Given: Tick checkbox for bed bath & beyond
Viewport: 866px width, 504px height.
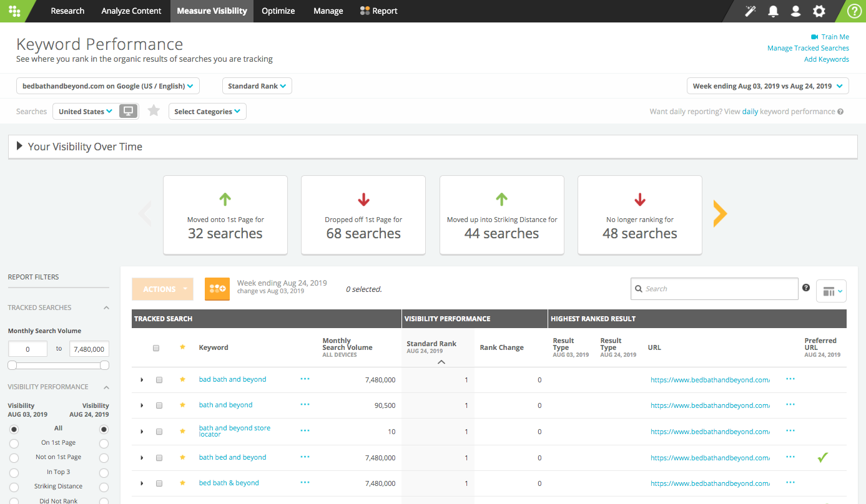Looking at the screenshot, I should tap(159, 483).
